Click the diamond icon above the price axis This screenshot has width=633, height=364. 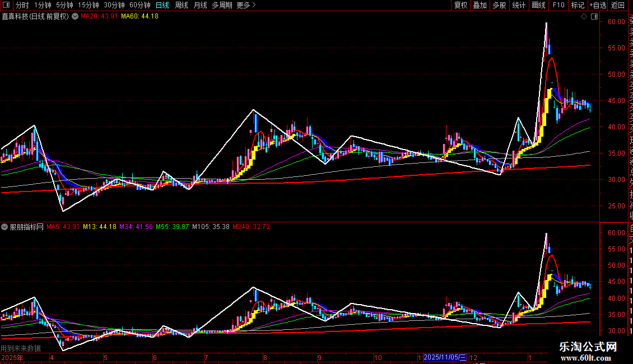coord(584,17)
